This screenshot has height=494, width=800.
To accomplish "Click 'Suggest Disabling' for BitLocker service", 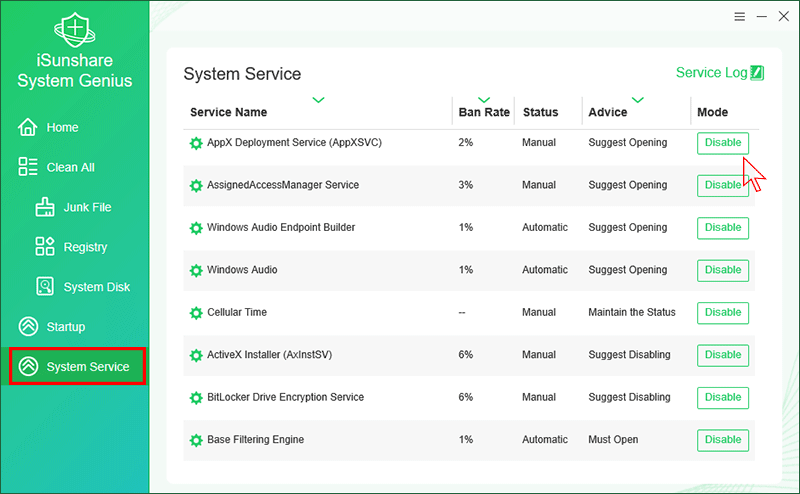I will pos(629,397).
